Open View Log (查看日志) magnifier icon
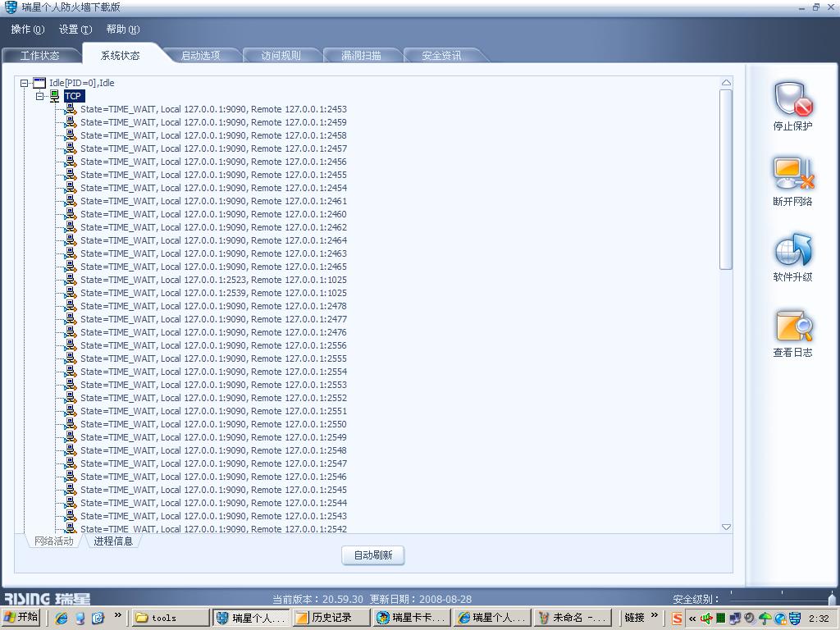 click(x=794, y=325)
